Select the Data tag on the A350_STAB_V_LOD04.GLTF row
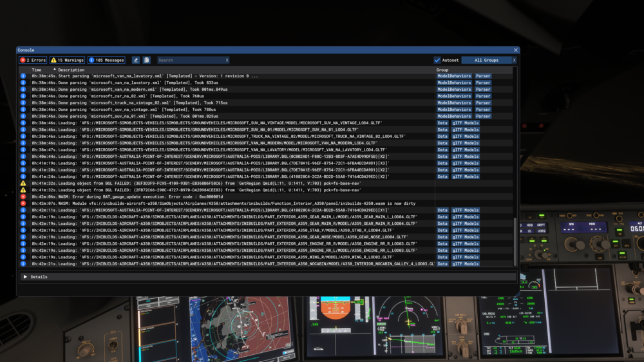Screen dimensions: 644x362 pyautogui.click(x=442, y=230)
